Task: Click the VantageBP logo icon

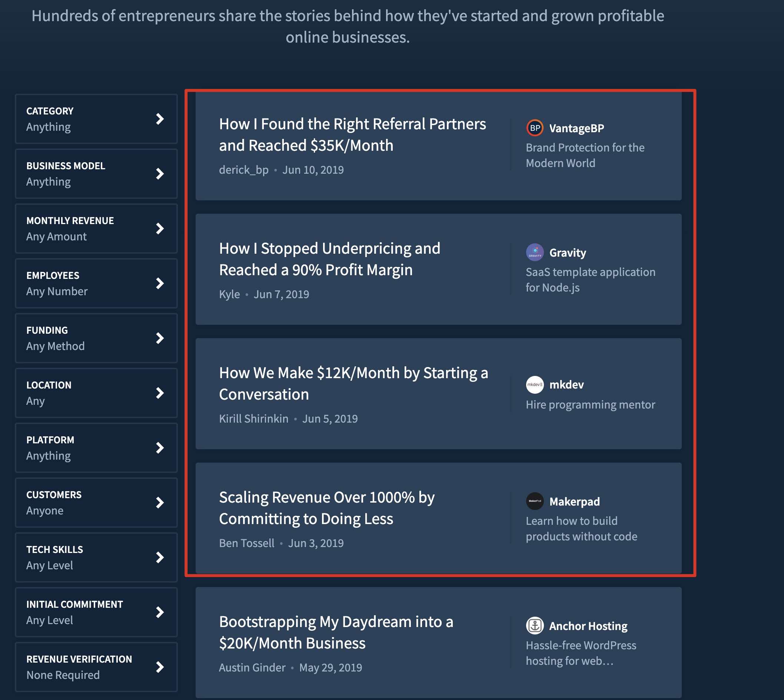Action: tap(534, 128)
